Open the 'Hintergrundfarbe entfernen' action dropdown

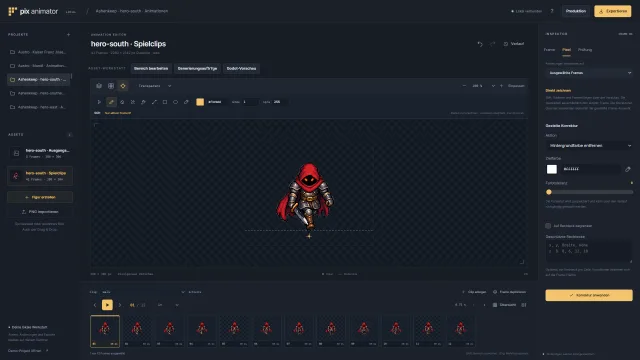589,145
